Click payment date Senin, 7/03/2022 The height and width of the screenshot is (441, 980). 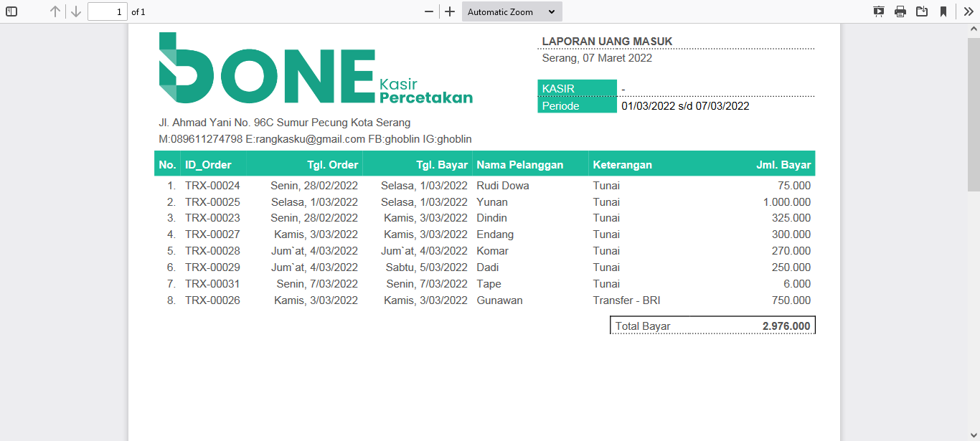click(x=427, y=284)
